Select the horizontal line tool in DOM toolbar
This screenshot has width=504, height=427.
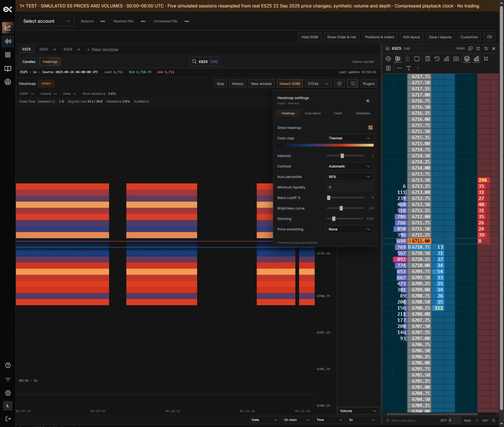tap(399, 68)
